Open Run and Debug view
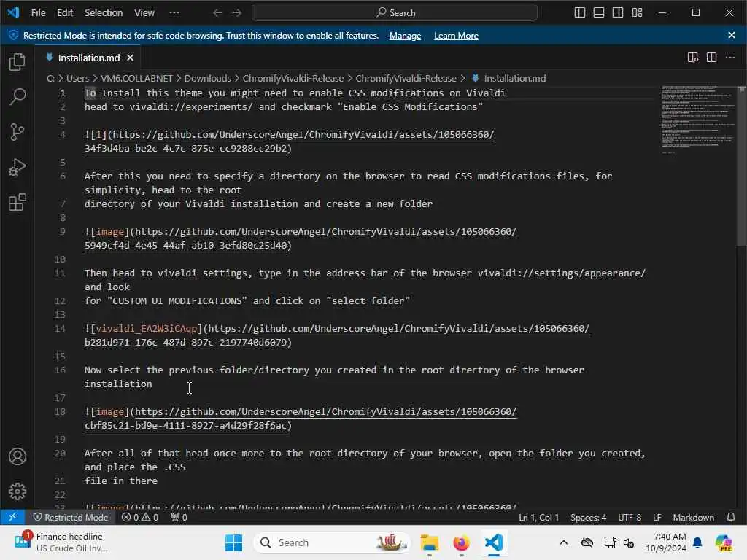747x560 pixels. (18, 167)
